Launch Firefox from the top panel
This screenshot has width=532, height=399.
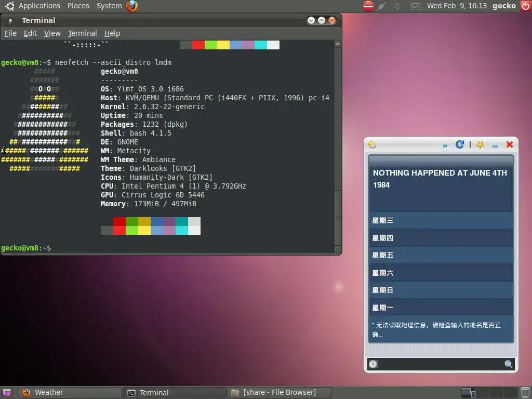point(131,6)
